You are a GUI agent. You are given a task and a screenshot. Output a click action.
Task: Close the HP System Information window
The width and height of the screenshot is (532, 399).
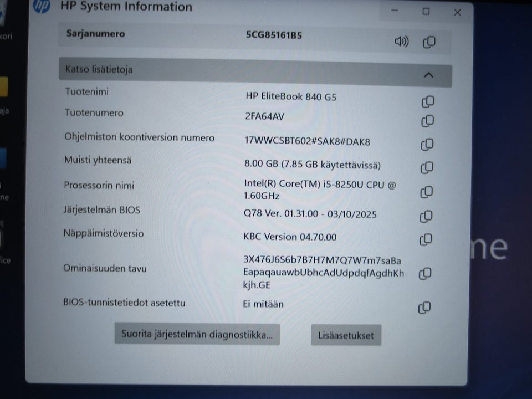457,13
